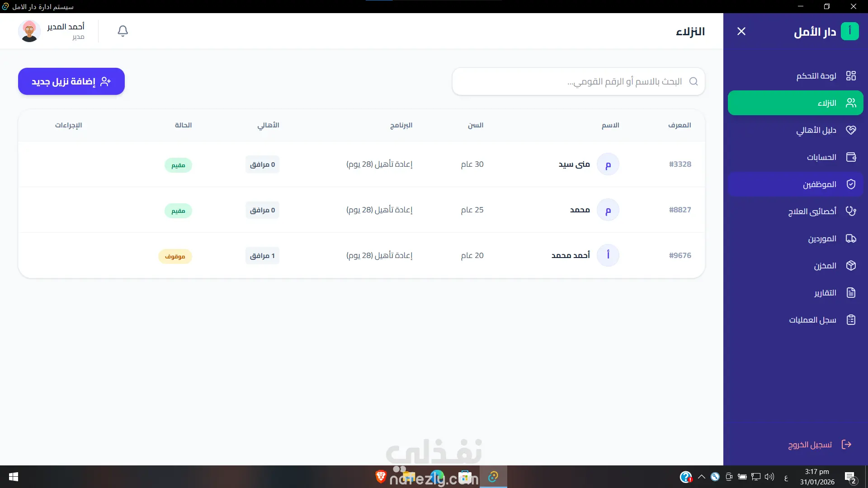
Task: Click the الاسم column header
Action: coord(610,125)
